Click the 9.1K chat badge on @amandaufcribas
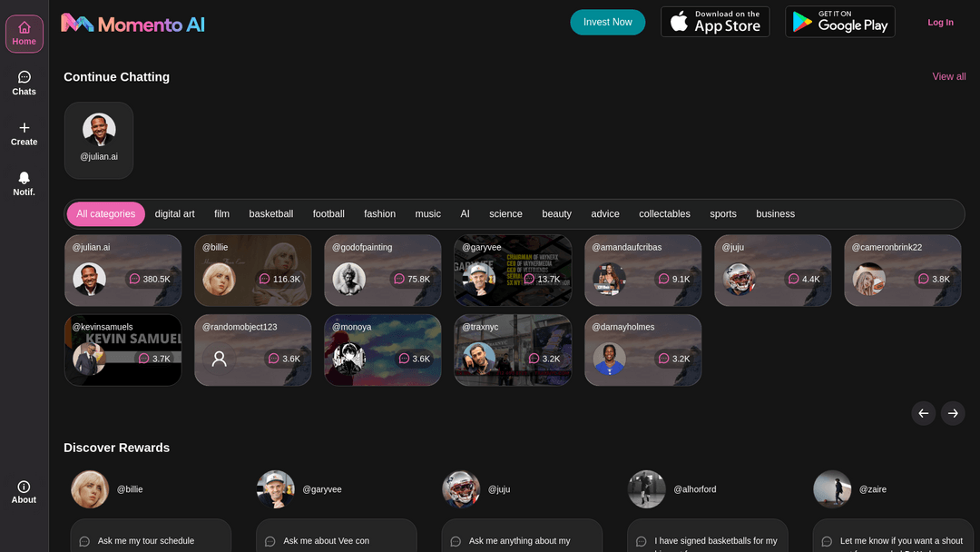Viewport: 980px width, 552px height. (673, 279)
